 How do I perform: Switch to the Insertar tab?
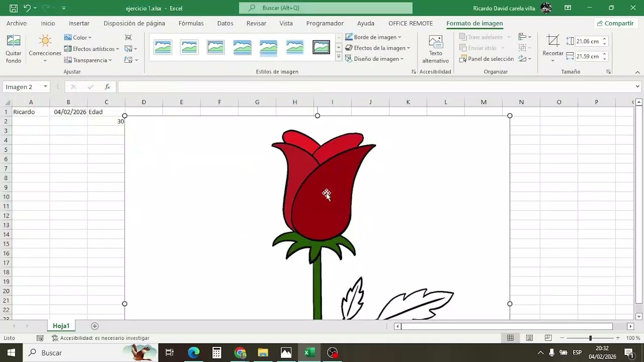click(x=79, y=24)
